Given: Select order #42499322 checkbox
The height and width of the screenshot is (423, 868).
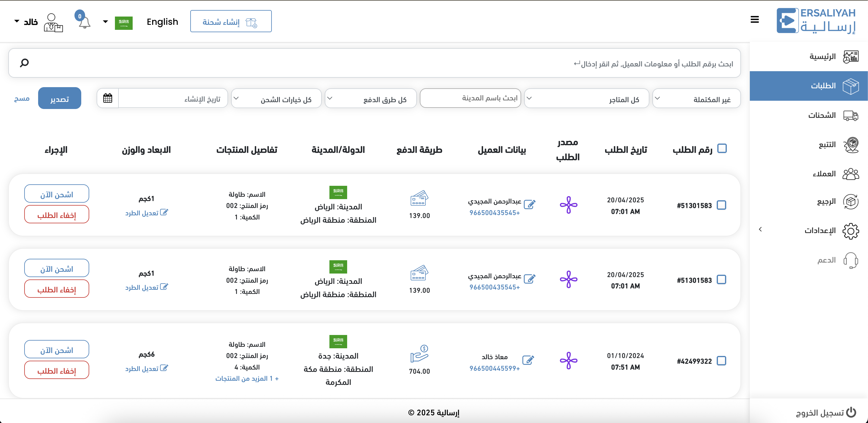Looking at the screenshot, I should [x=721, y=361].
